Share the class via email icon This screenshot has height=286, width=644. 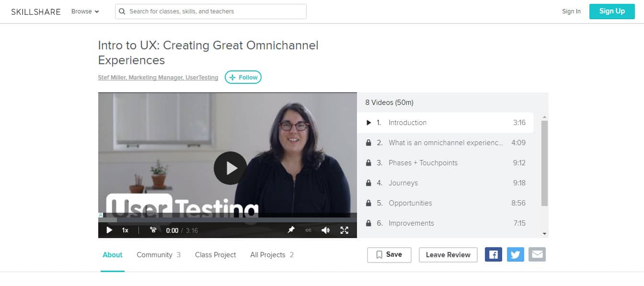[537, 254]
